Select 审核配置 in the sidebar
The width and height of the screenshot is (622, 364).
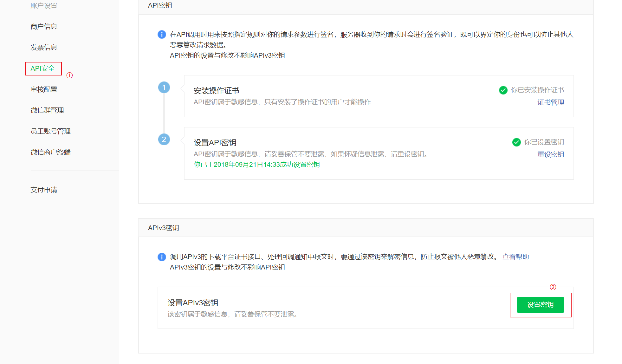click(44, 89)
